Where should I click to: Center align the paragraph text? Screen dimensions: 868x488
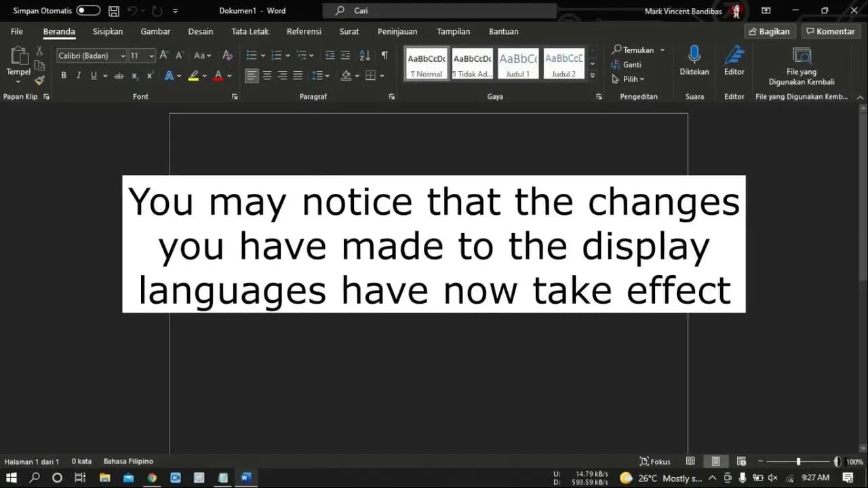[267, 76]
